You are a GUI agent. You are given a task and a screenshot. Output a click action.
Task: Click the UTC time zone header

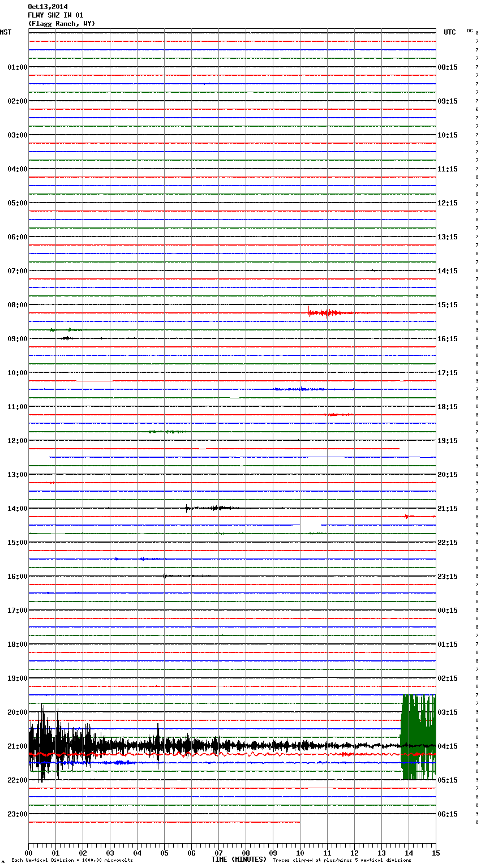[x=450, y=32]
